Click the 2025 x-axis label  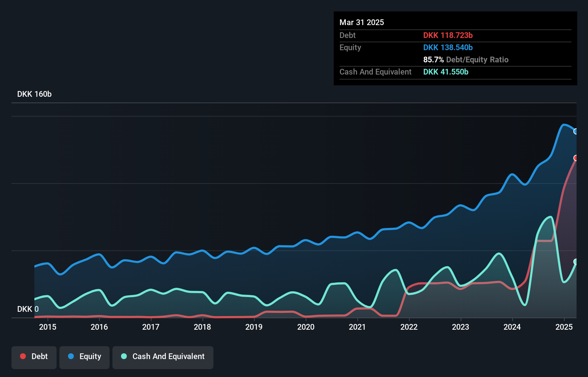(x=564, y=327)
